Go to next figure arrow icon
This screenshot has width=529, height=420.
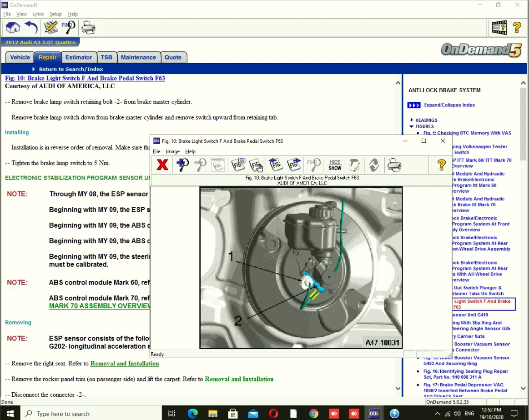click(294, 165)
